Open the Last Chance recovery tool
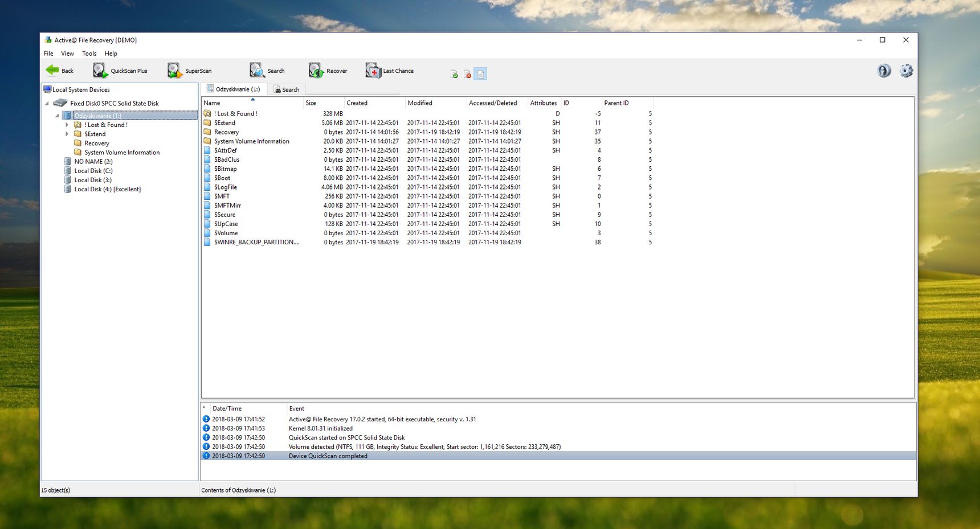The image size is (980, 529). [390, 71]
